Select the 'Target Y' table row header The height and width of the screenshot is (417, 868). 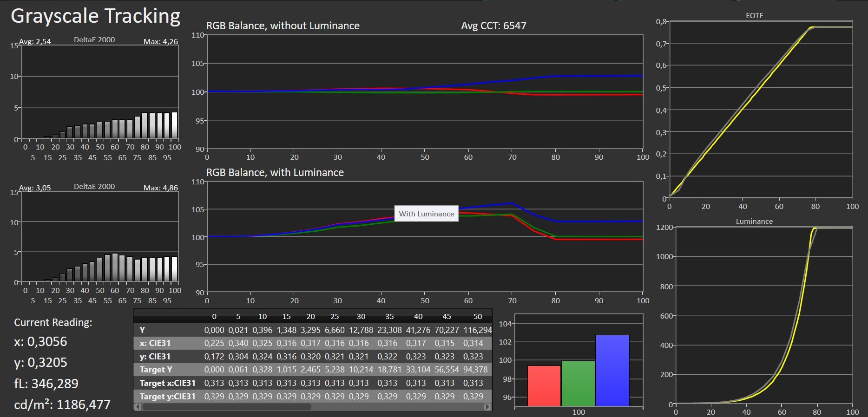pos(156,370)
